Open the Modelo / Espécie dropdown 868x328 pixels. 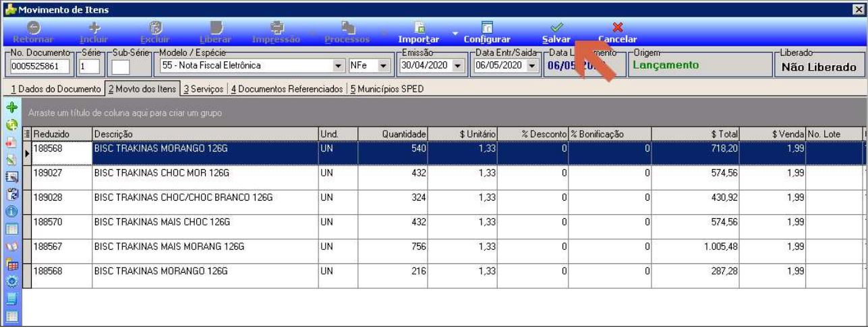coord(339,66)
